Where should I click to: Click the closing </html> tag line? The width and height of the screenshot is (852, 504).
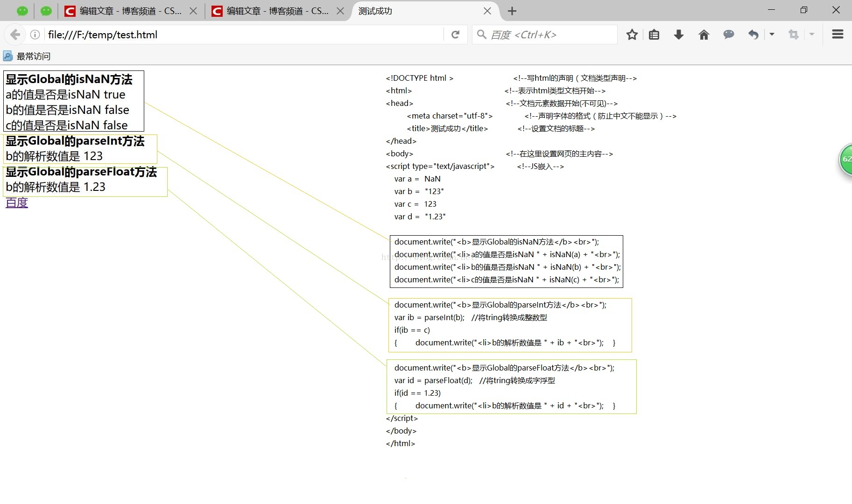point(400,443)
